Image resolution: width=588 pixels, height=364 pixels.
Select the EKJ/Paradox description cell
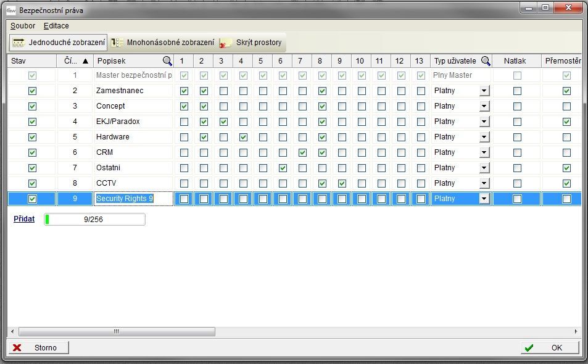click(x=133, y=122)
